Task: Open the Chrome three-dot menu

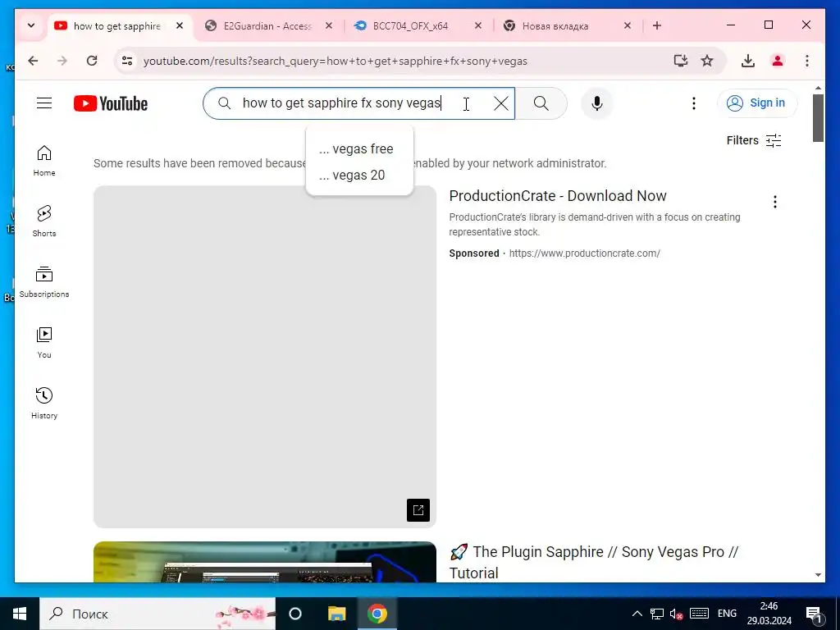Action: point(807,61)
